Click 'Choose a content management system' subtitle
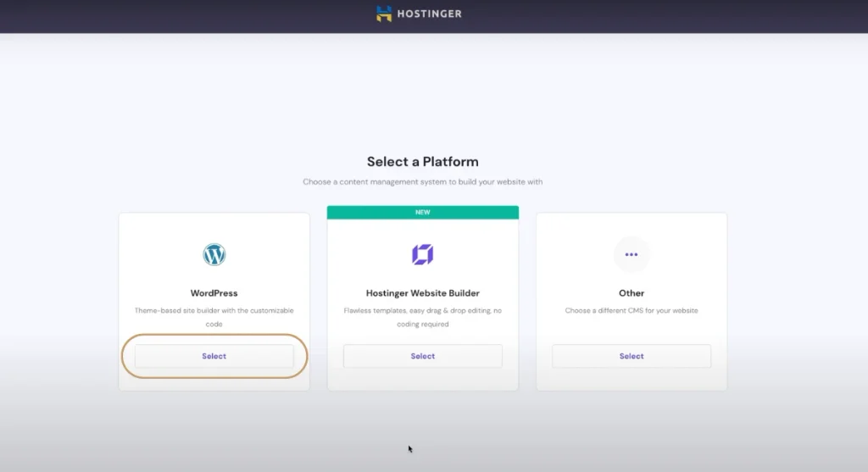 tap(422, 181)
